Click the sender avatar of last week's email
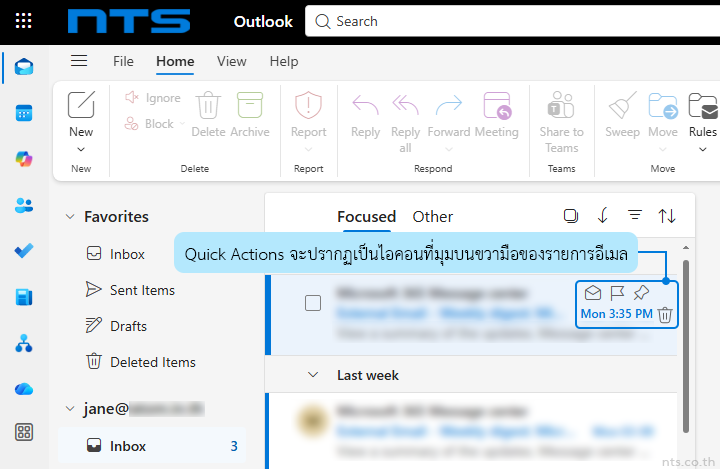 pyautogui.click(x=313, y=421)
